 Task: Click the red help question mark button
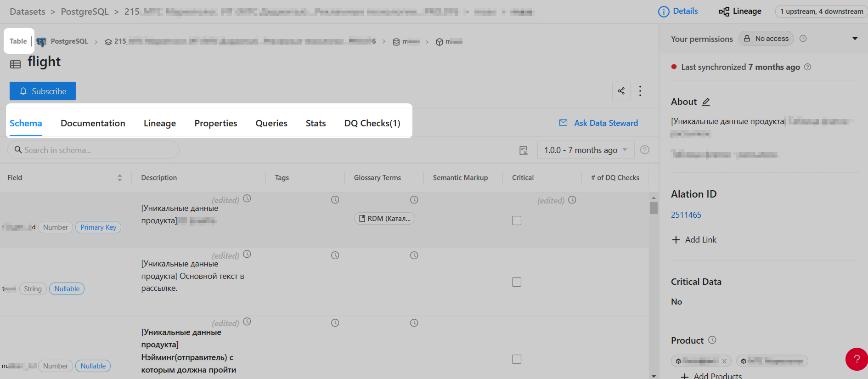[856, 359]
